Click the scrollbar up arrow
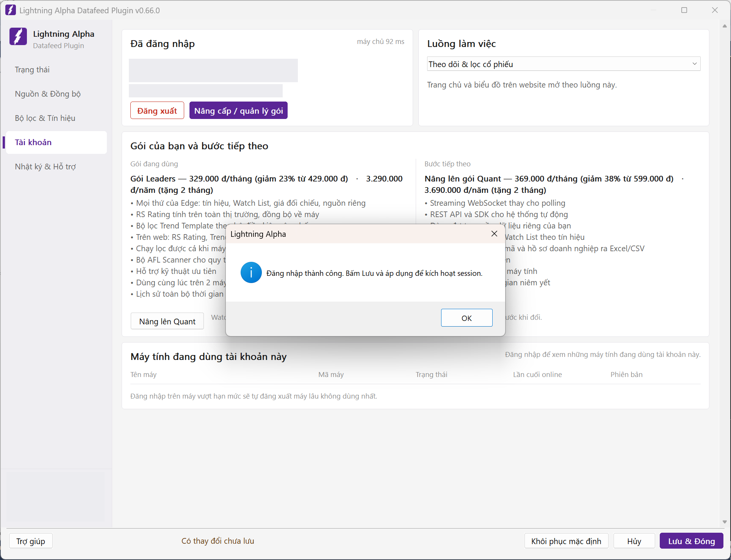Screen dimensions: 731x560 coord(725,26)
